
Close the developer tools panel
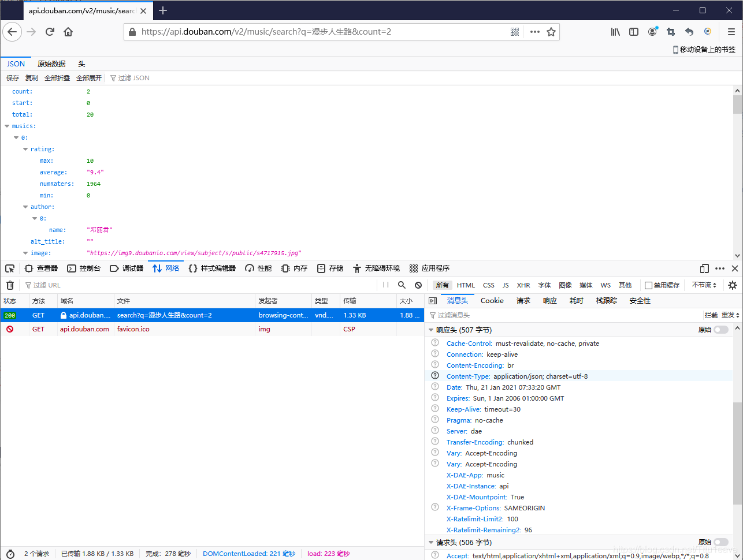coord(735,268)
